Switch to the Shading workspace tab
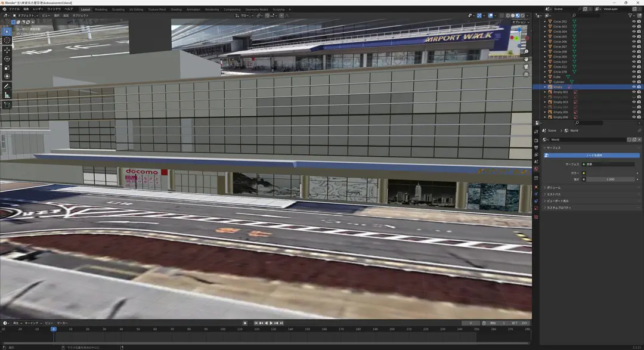This screenshot has width=644, height=350. pos(176,10)
